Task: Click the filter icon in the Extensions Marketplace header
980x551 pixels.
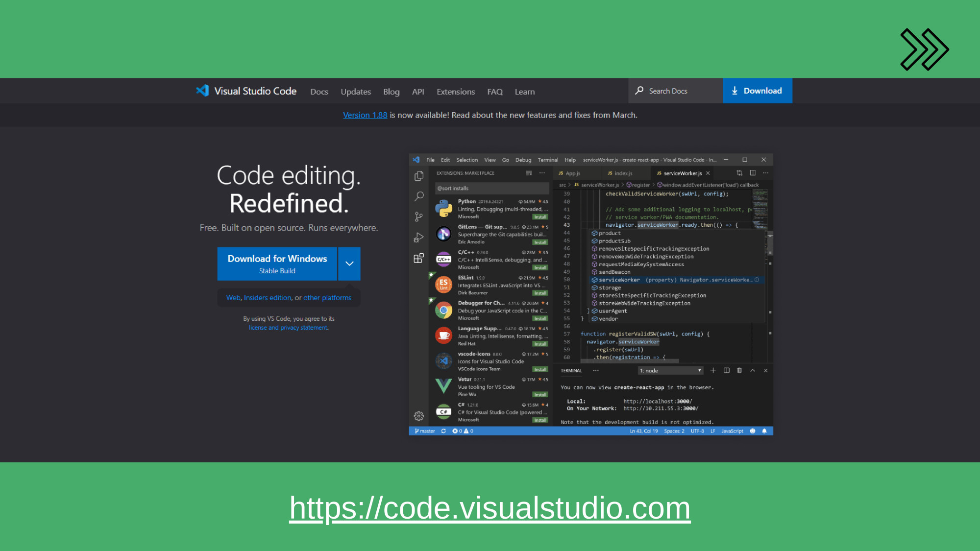Action: [529, 173]
